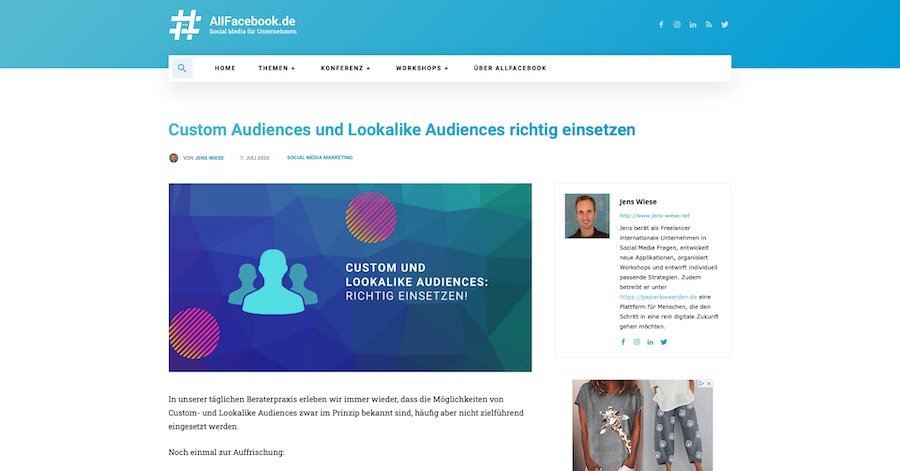
Task: Open the Social Media Marketing category link
Action: tap(320, 158)
